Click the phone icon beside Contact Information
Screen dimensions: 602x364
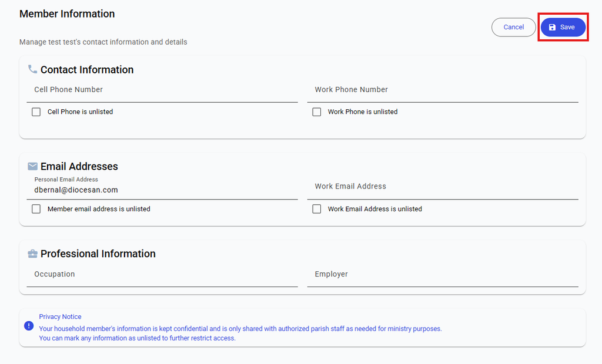(x=33, y=69)
